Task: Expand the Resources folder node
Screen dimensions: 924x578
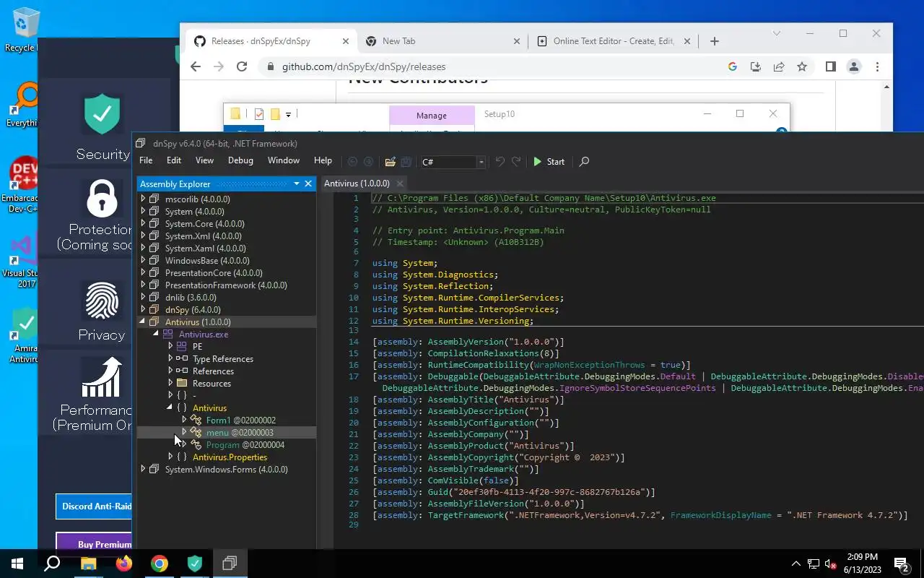Action: (x=170, y=383)
